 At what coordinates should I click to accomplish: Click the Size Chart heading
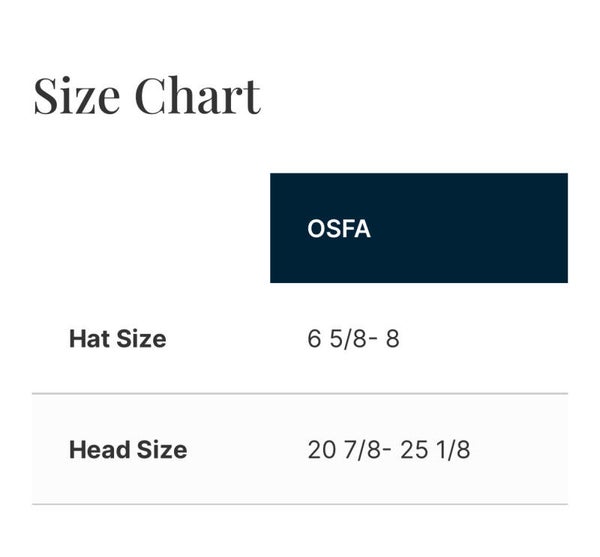click(x=147, y=96)
